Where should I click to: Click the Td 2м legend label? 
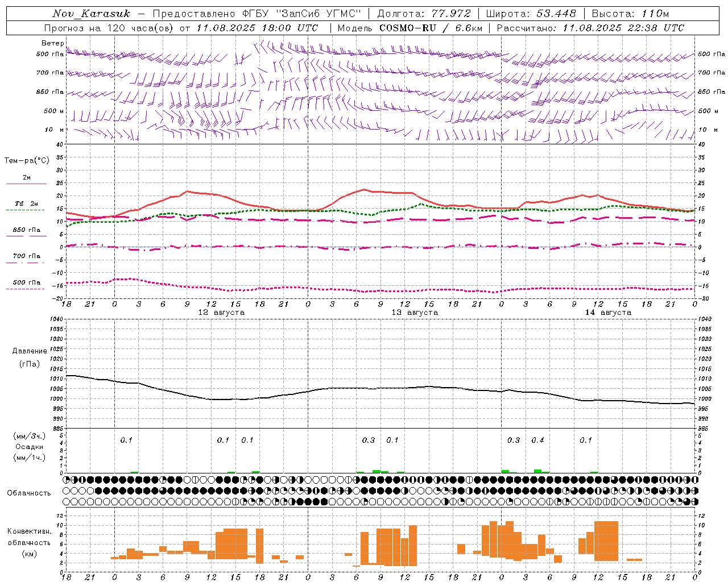click(x=26, y=203)
